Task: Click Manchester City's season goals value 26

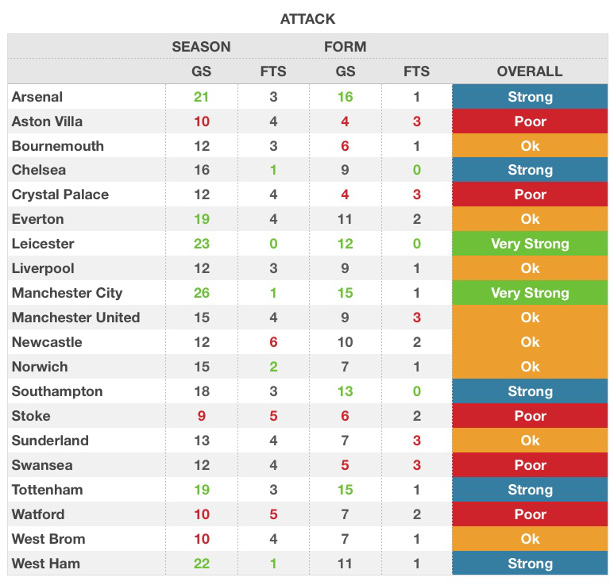Action: tap(201, 293)
